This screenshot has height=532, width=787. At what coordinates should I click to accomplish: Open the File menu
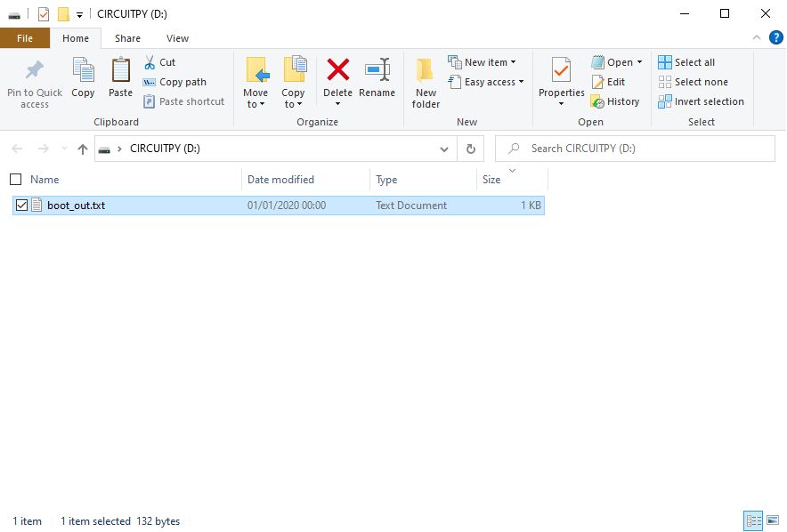click(x=25, y=38)
